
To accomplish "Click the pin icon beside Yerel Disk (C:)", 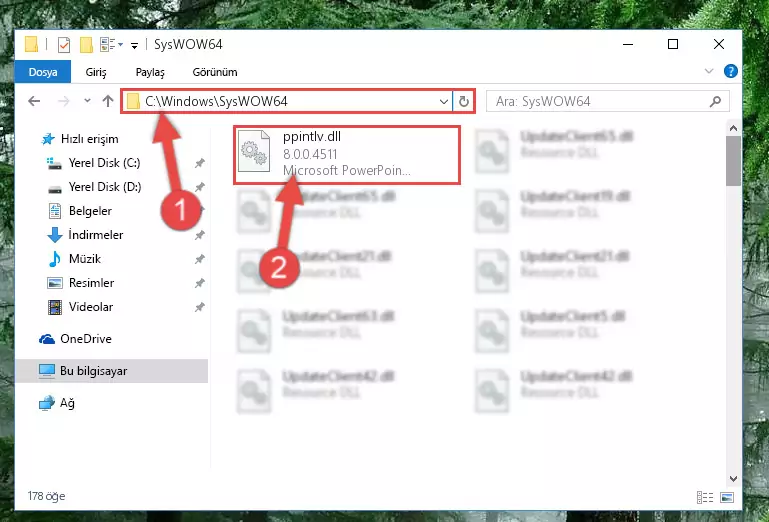I will (199, 163).
